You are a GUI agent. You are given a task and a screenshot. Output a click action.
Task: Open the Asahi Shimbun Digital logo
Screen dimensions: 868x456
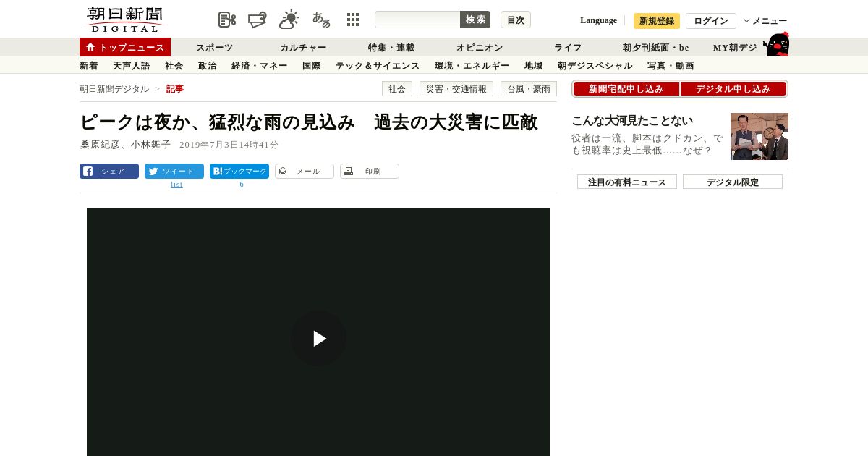point(124,20)
